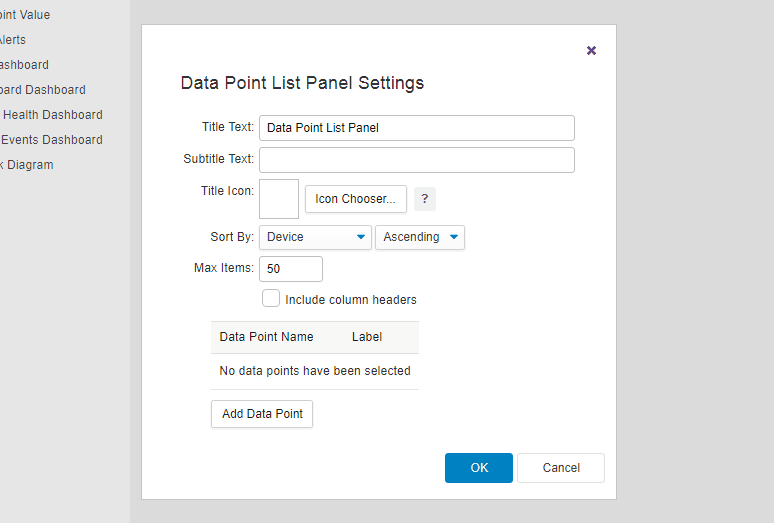Click the question mark help icon

point(425,199)
